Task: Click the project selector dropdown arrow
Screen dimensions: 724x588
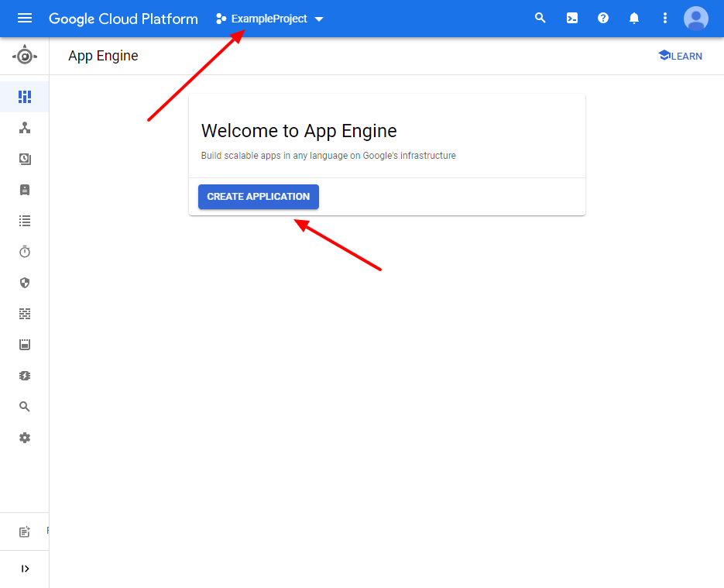Action: tap(318, 19)
